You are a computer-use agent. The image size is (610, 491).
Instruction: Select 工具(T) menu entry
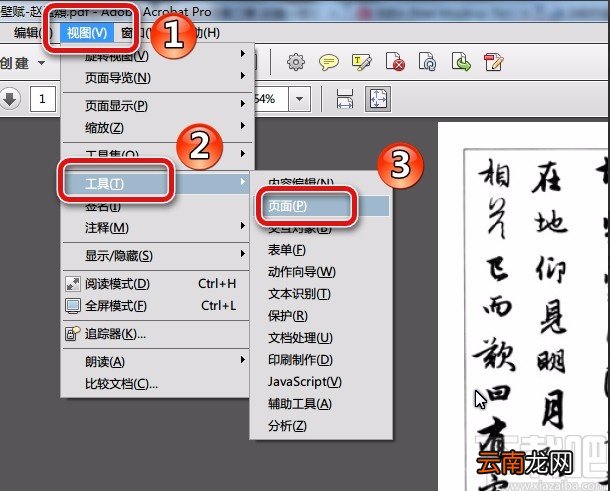pyautogui.click(x=156, y=183)
